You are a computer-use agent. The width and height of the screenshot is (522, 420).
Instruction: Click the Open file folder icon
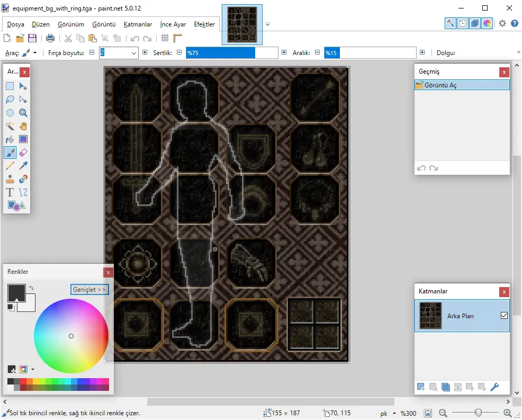(x=20, y=38)
